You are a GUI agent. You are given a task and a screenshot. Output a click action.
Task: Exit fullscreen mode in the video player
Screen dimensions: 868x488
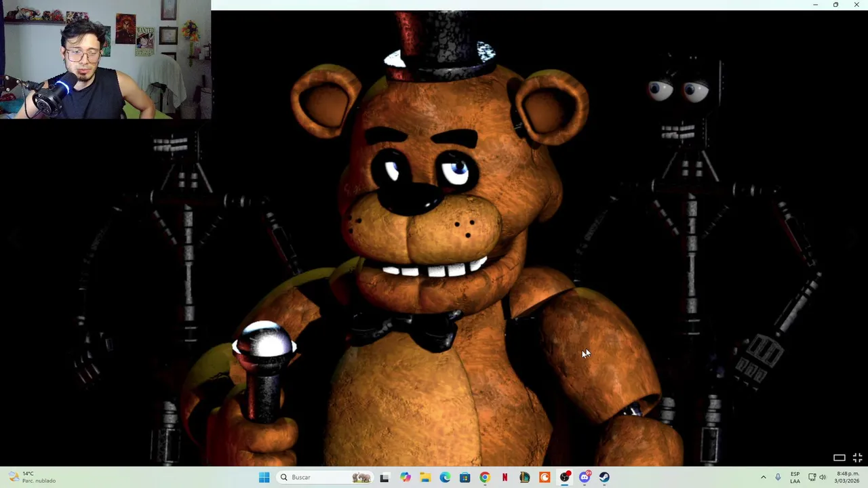(x=857, y=458)
